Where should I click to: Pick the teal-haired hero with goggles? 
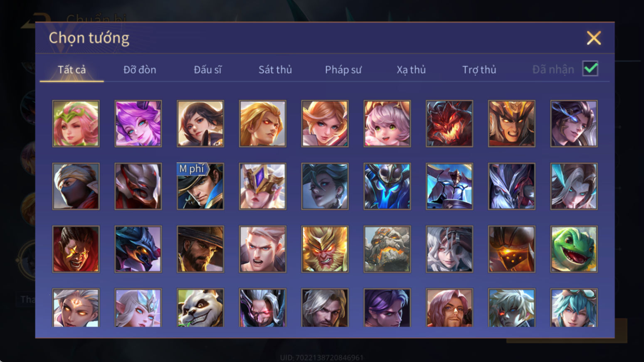574,308
